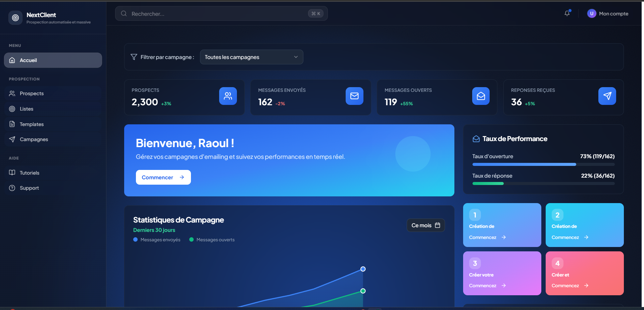Open the Support menu entry
The width and height of the screenshot is (644, 310).
coord(29,188)
